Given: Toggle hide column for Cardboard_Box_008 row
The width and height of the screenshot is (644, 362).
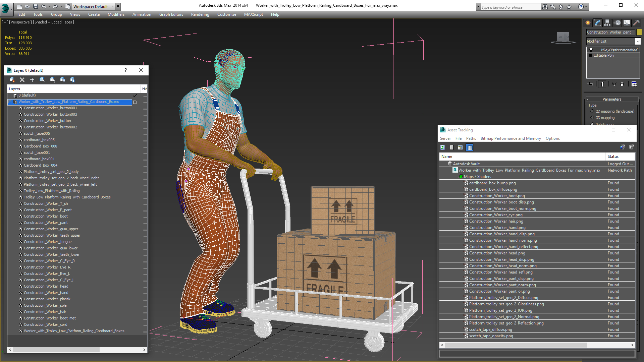Looking at the screenshot, I should click(x=145, y=146).
